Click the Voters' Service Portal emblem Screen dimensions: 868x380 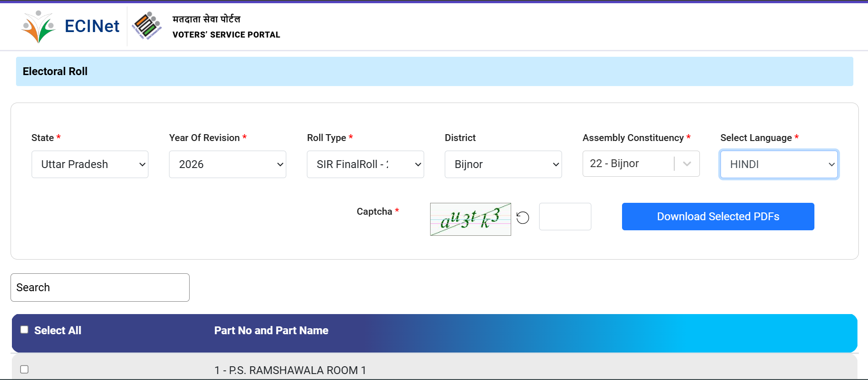click(x=147, y=26)
